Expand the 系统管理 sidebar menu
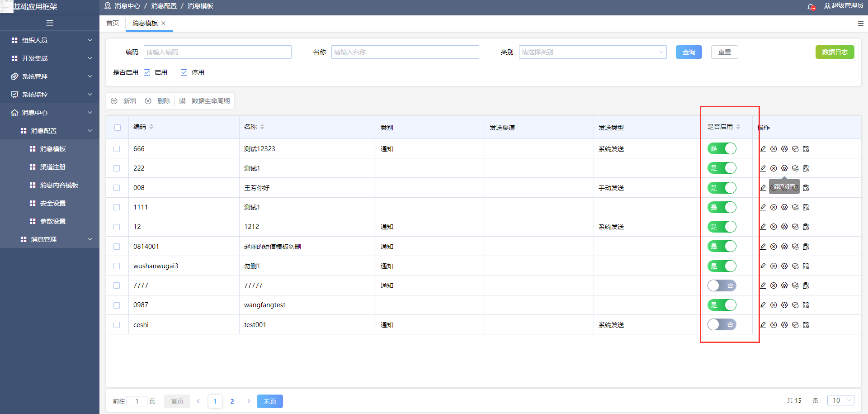 (x=50, y=76)
